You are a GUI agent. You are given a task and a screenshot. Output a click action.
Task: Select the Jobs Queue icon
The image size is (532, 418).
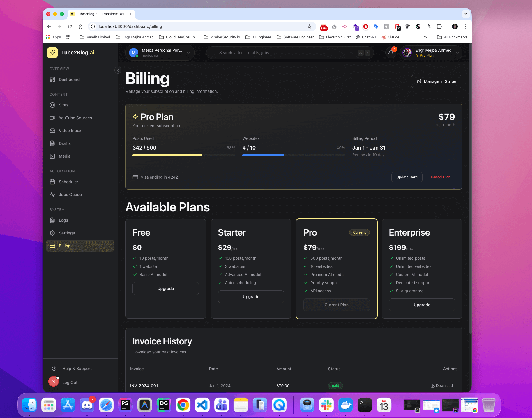pos(52,195)
